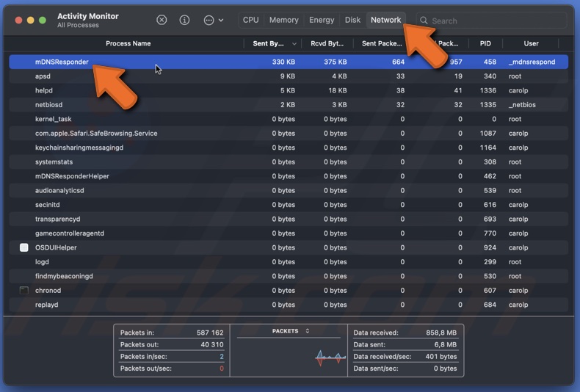Click the _netbios user cell

(x=522, y=105)
